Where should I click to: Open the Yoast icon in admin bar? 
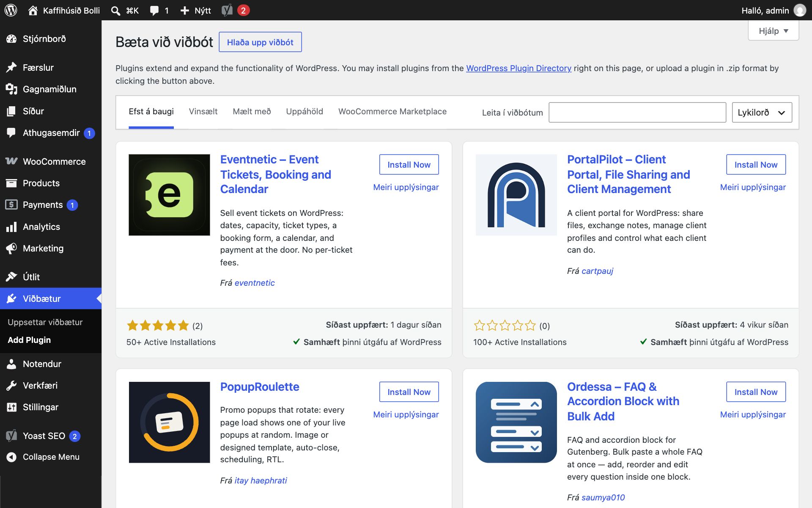[227, 10]
